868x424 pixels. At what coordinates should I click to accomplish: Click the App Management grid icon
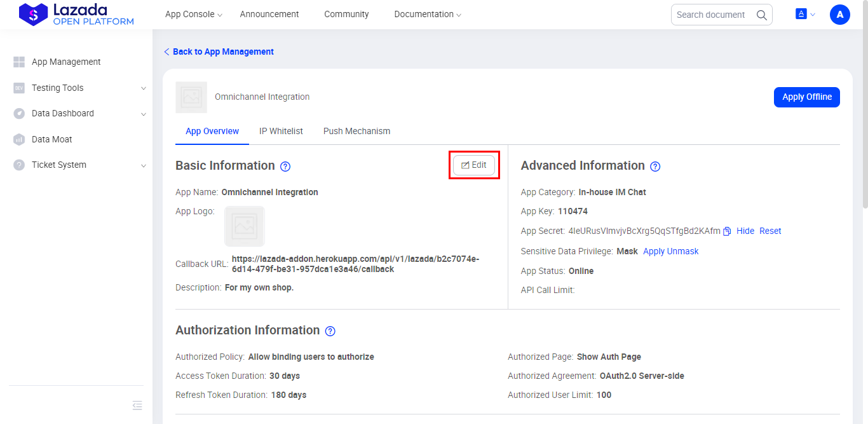tap(19, 62)
